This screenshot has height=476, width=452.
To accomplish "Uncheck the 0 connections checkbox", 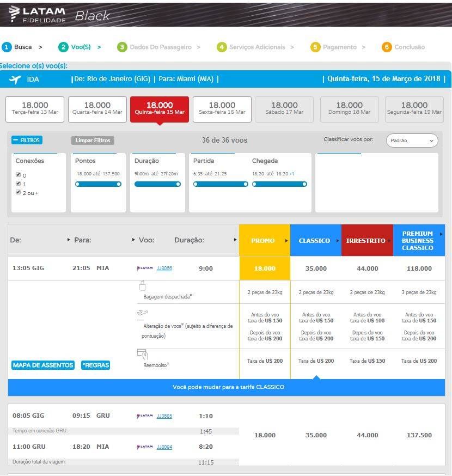I will tap(18, 175).
